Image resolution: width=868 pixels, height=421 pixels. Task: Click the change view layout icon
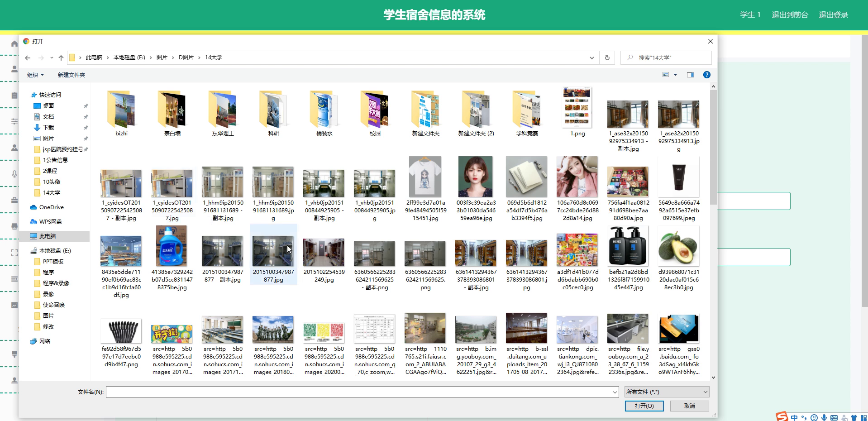tap(666, 75)
